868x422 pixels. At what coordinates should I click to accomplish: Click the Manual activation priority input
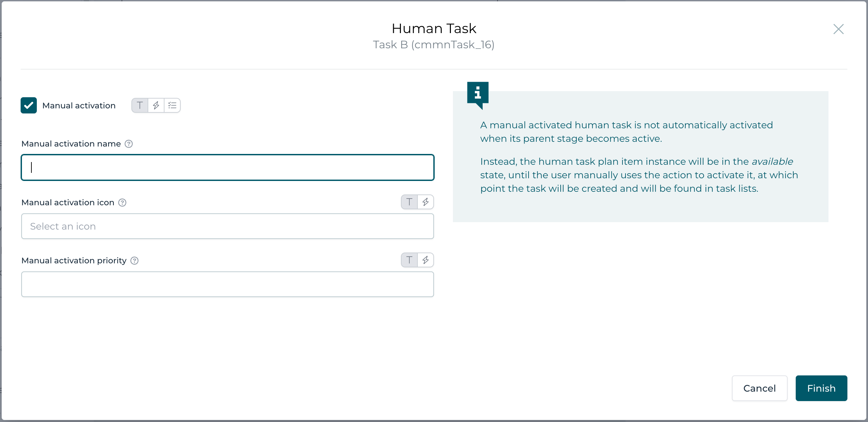(x=227, y=284)
